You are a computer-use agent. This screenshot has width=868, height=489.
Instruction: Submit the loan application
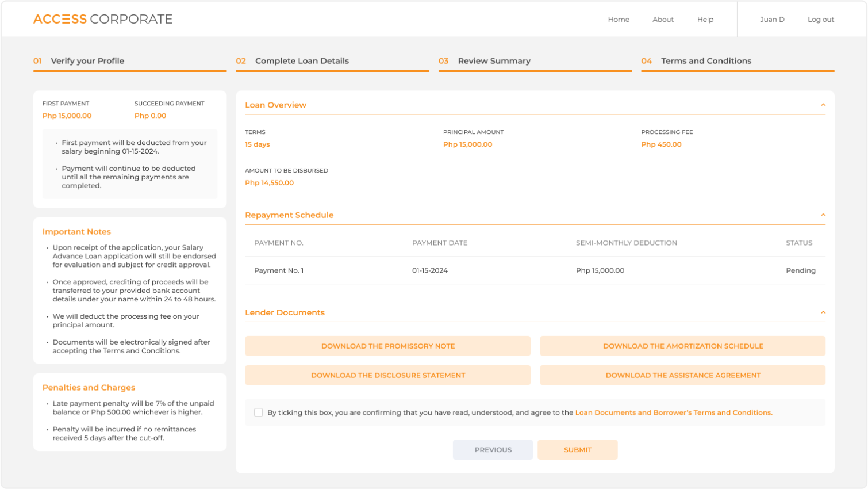click(578, 450)
